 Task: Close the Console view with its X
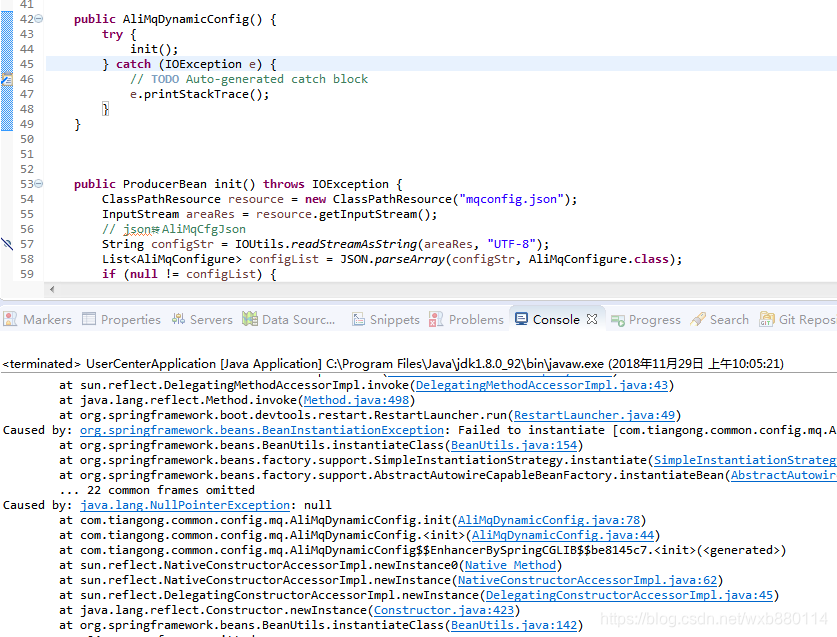[x=591, y=319]
